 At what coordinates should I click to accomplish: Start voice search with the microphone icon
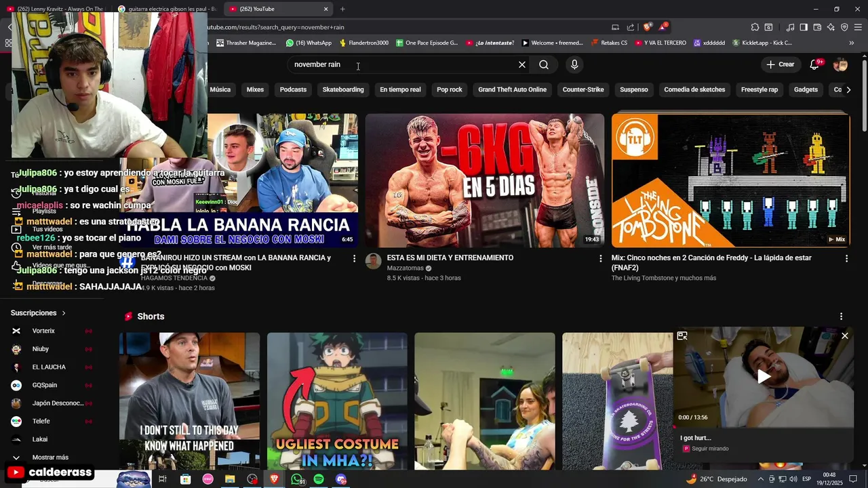574,64
